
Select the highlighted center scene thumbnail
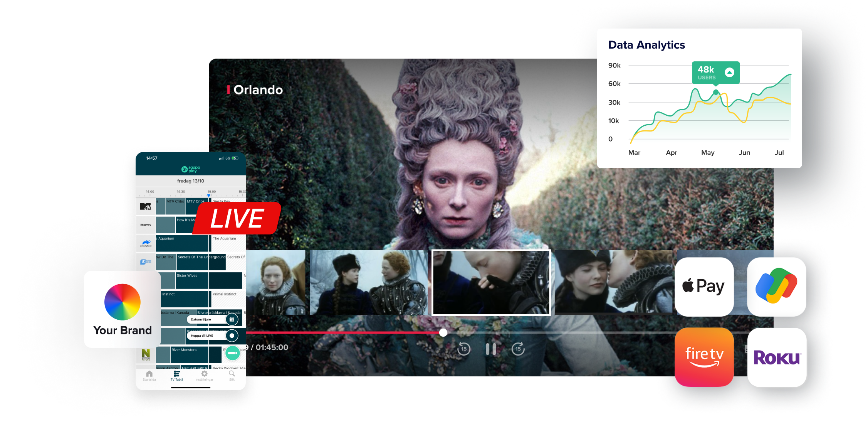[x=491, y=282]
